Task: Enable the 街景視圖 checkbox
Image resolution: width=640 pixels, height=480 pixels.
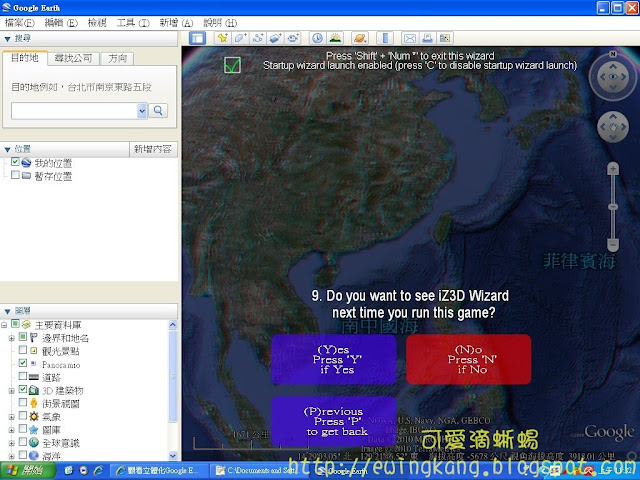Action: pyautogui.click(x=23, y=402)
